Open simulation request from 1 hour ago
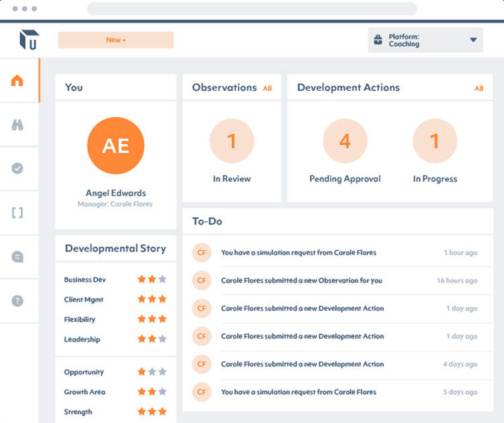This screenshot has height=423, width=504. pos(298,253)
